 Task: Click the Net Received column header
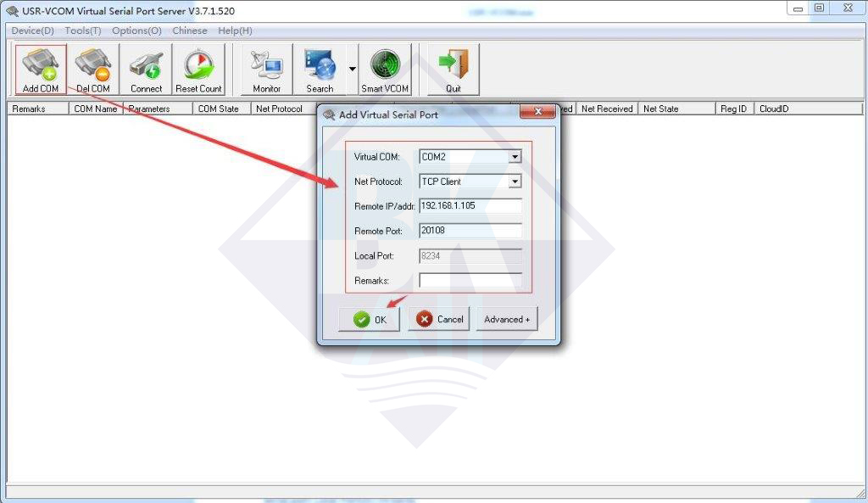[607, 109]
